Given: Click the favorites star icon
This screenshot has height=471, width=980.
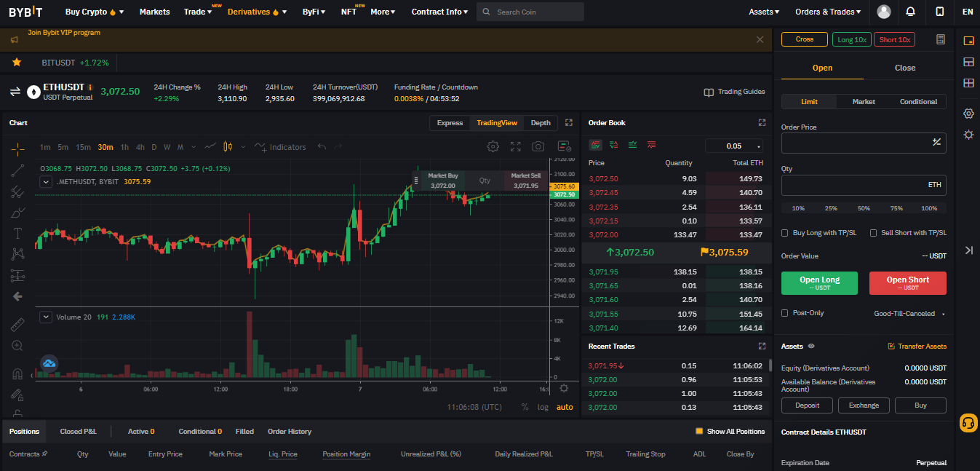Looking at the screenshot, I should click(x=17, y=63).
